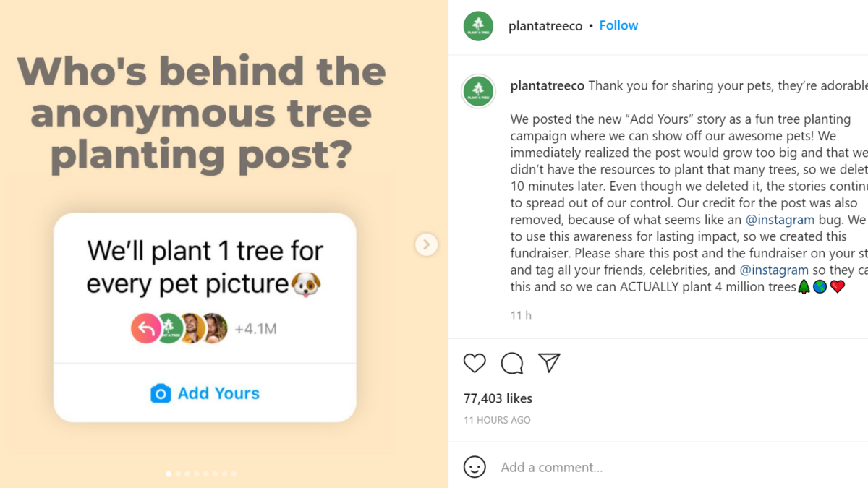Follow the plantatreeco account
868x488 pixels.
point(618,25)
